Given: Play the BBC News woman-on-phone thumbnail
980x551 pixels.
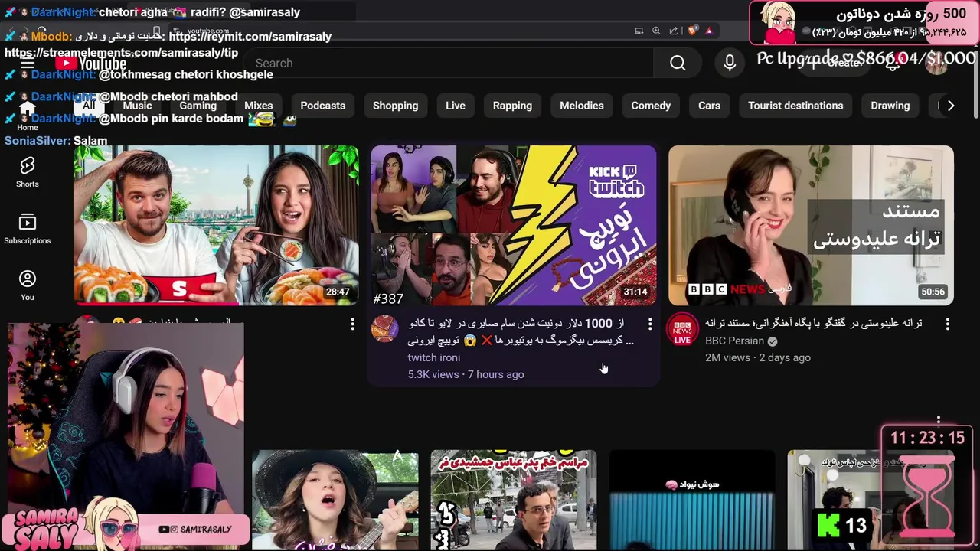Looking at the screenshot, I should pos(811,225).
